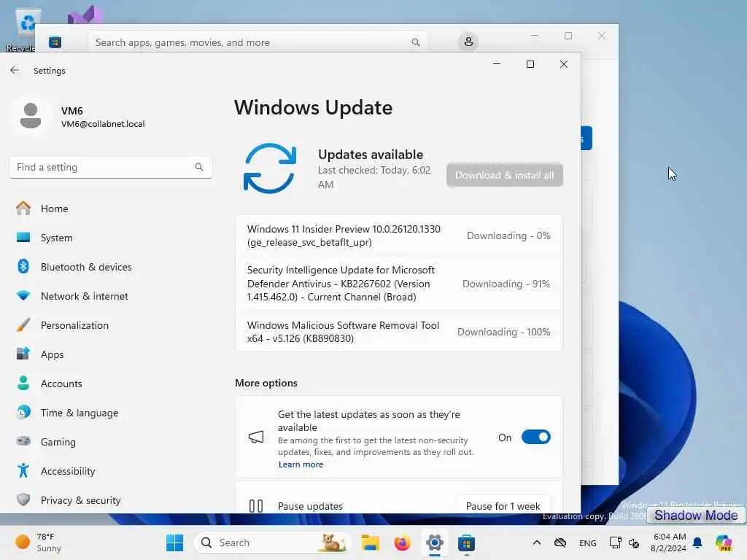Click the megaphone icon for latest updates
The width and height of the screenshot is (747, 560).
[x=256, y=437]
